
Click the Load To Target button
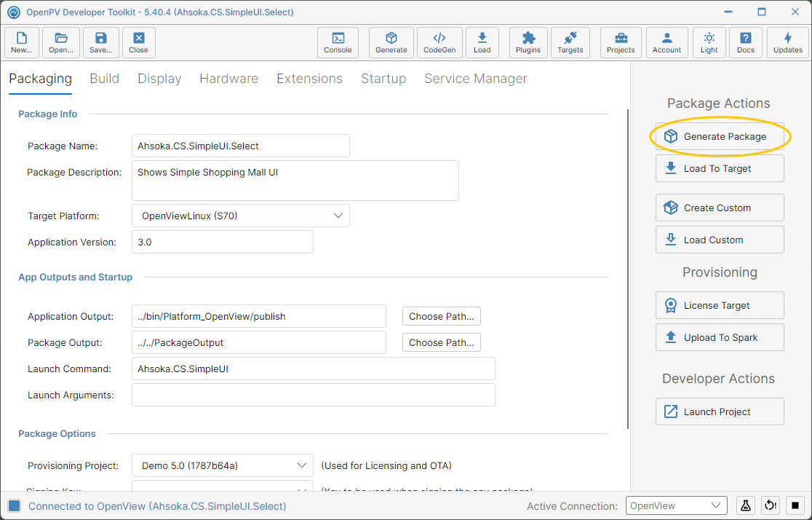(x=720, y=168)
